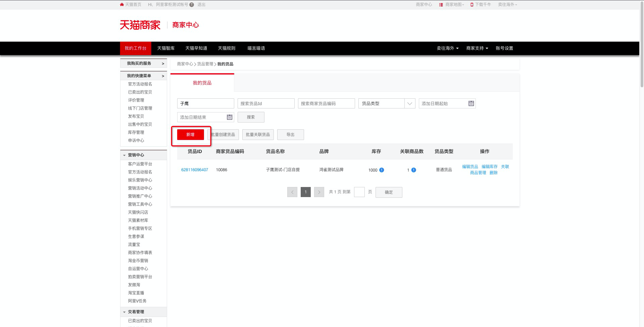
Task: Open the 天猫规则 nav item
Action: pos(227,48)
